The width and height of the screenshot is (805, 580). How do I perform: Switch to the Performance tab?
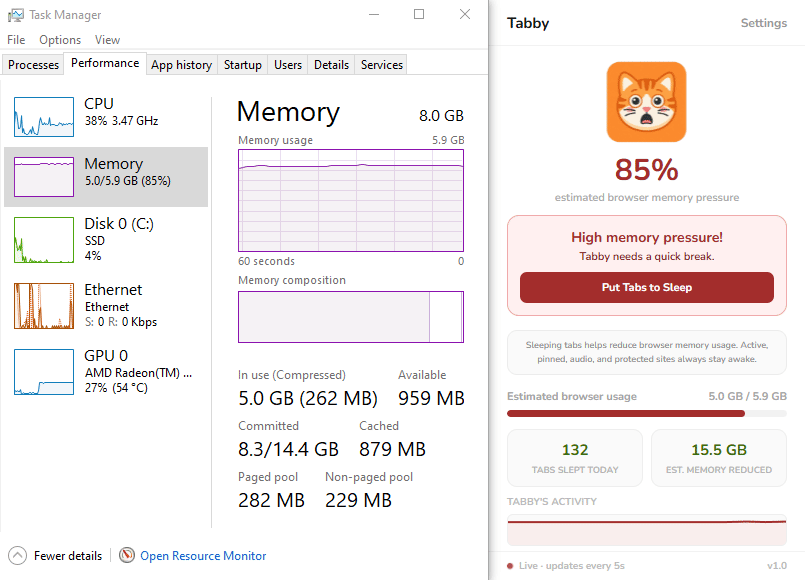[x=105, y=63]
